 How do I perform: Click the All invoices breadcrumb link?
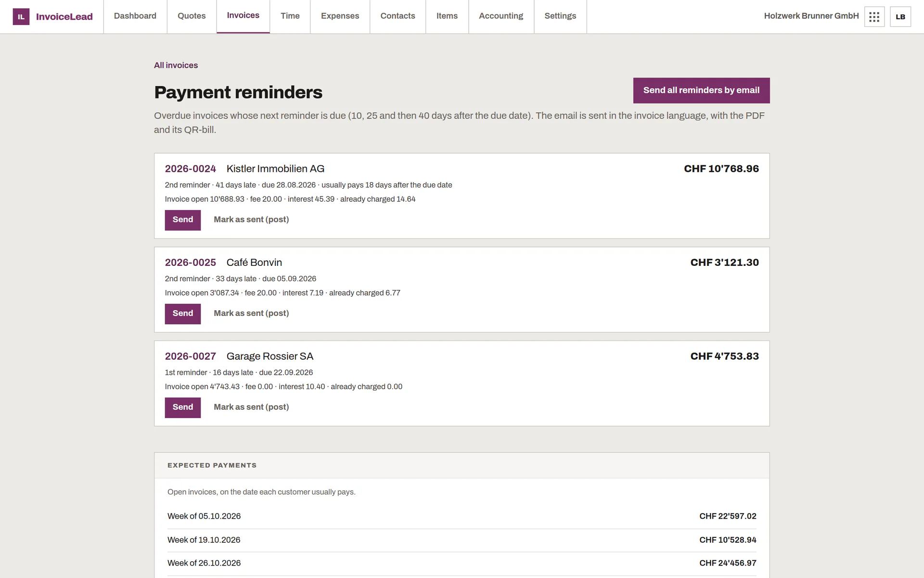point(176,66)
